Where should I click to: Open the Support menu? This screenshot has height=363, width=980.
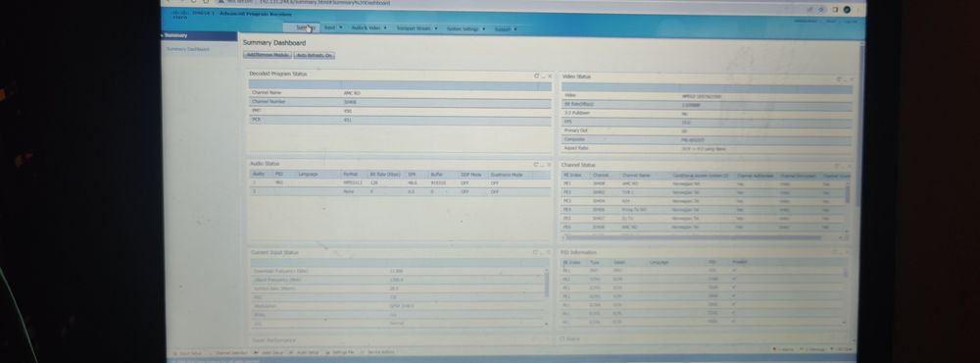pyautogui.click(x=505, y=29)
